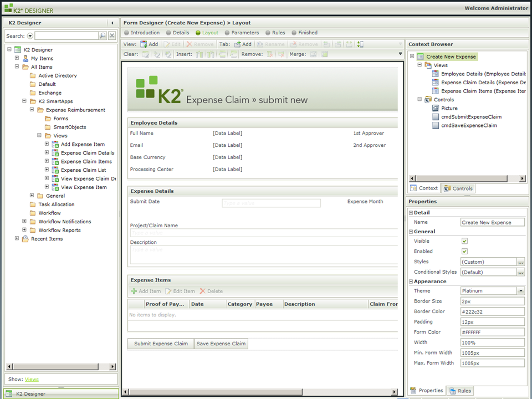Click the Employee Details view icon in Context Browser

[436, 74]
